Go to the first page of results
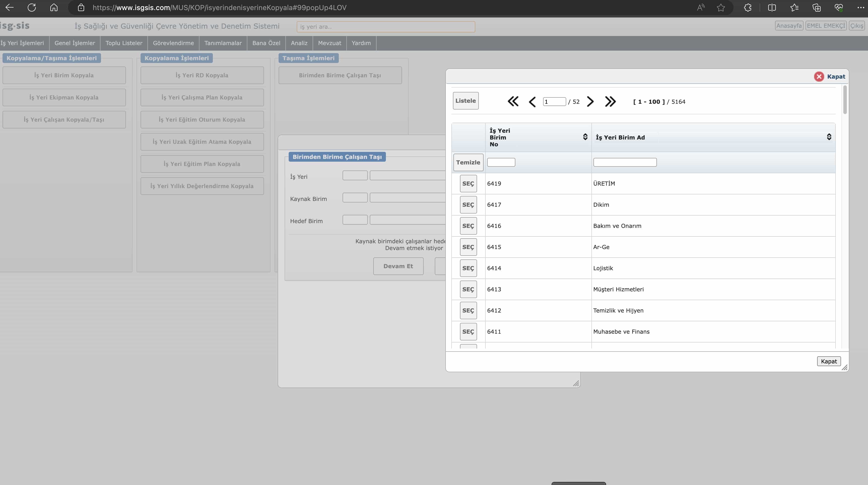Screen dimensions: 868x485 (x=513, y=101)
